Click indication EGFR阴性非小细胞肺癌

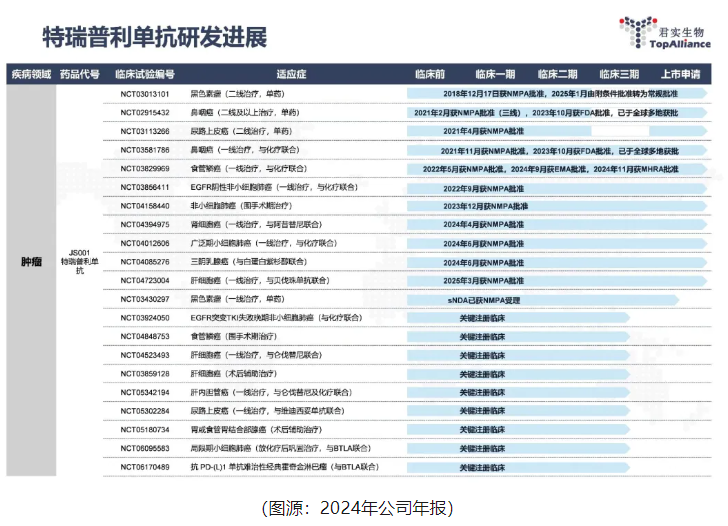tap(274, 187)
